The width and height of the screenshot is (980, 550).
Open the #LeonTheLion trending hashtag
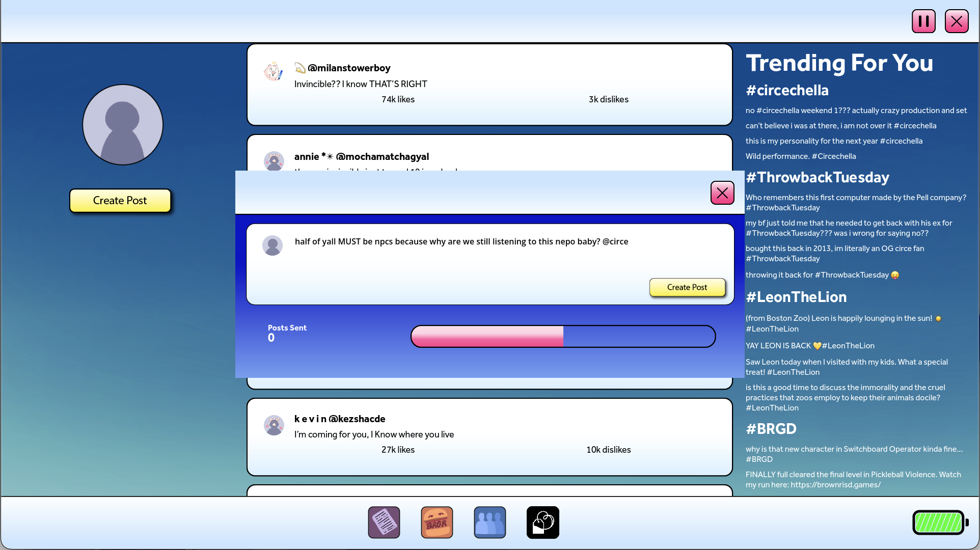(796, 297)
